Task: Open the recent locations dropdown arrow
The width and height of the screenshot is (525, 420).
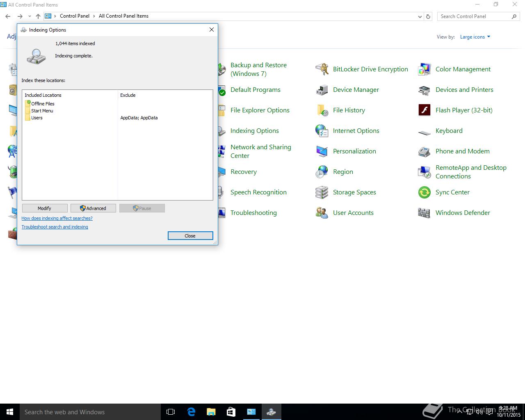Action: (x=30, y=16)
